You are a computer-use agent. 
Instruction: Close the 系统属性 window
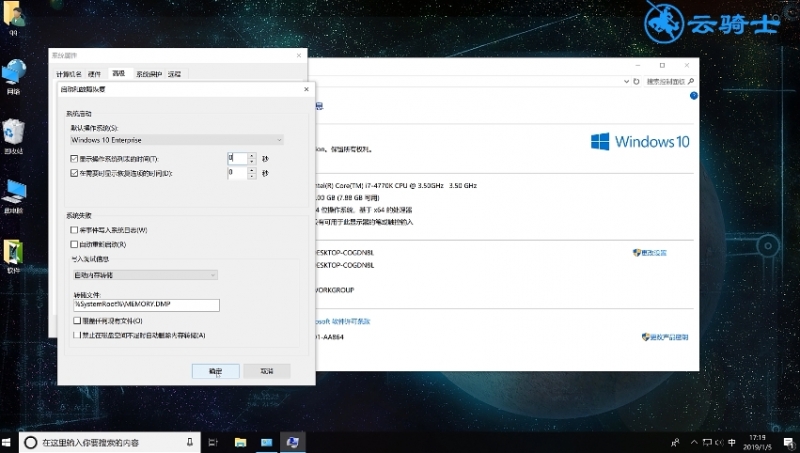pos(299,55)
